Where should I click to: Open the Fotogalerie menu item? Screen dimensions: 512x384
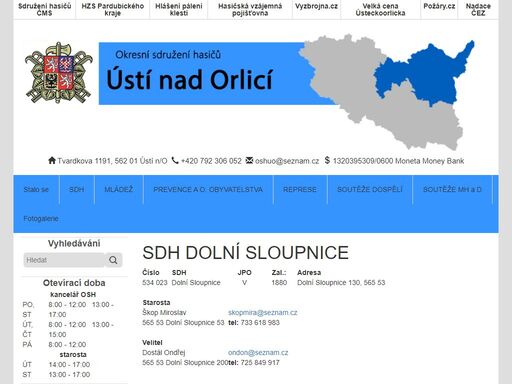tap(41, 219)
